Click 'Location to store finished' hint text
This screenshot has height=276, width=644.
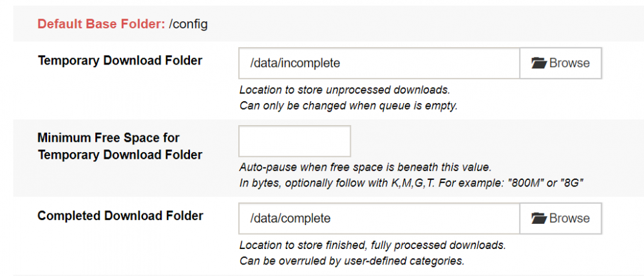[372, 245]
